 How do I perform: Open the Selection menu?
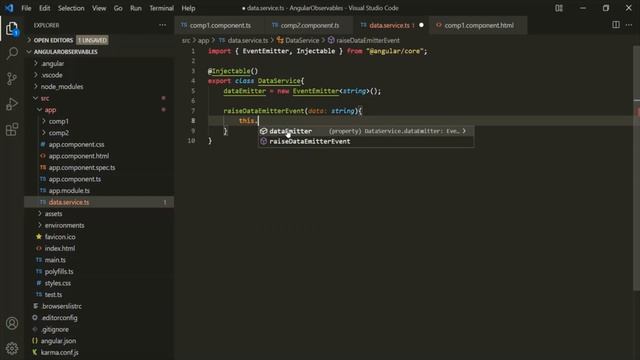coord(71,8)
